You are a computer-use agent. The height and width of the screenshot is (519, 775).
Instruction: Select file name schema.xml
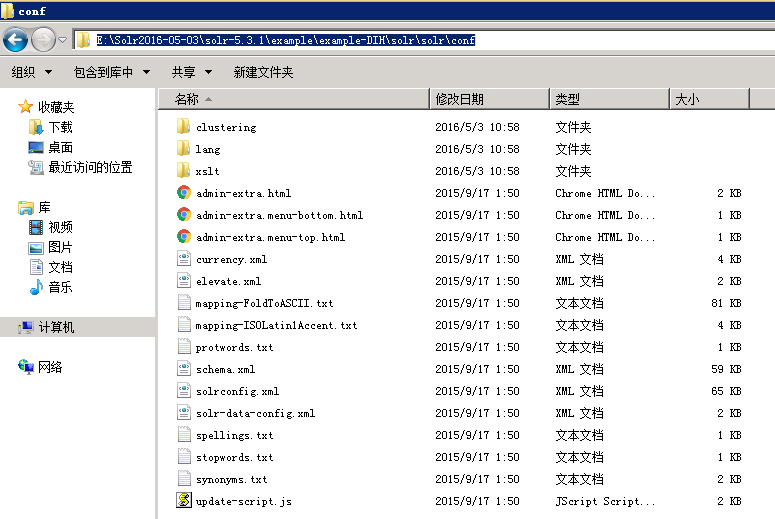[225, 369]
